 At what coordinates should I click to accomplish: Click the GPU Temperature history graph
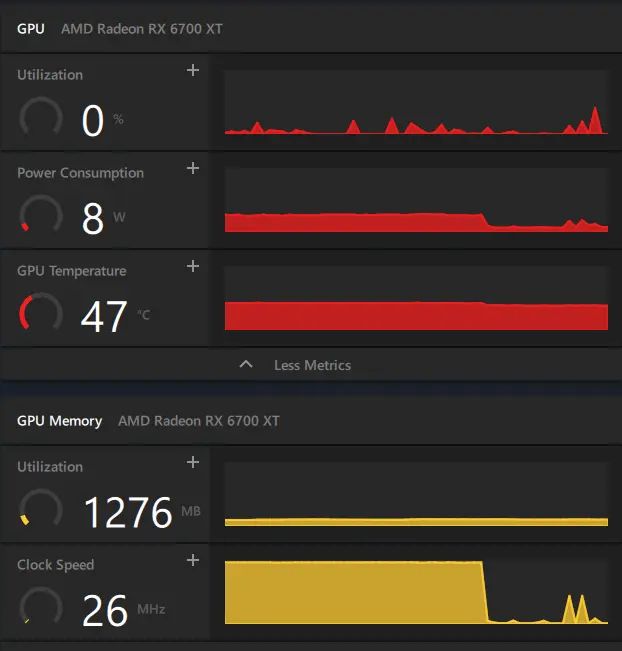[x=416, y=298]
